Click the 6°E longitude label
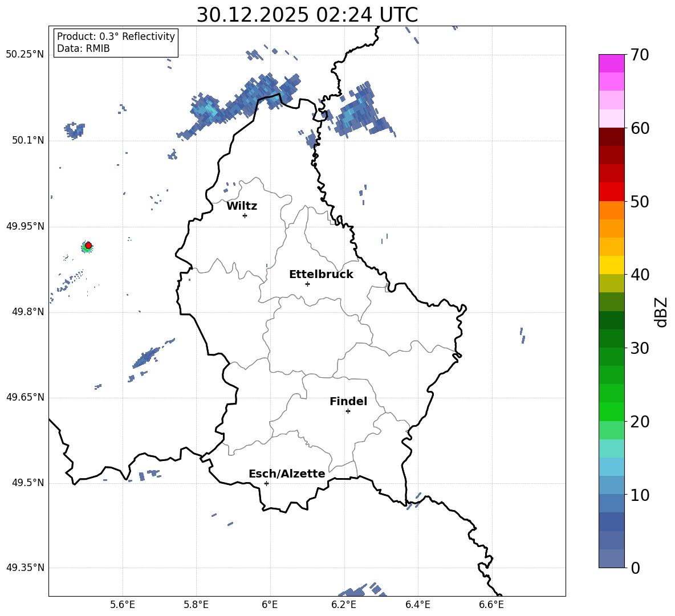This screenshot has width=675, height=616. click(270, 605)
